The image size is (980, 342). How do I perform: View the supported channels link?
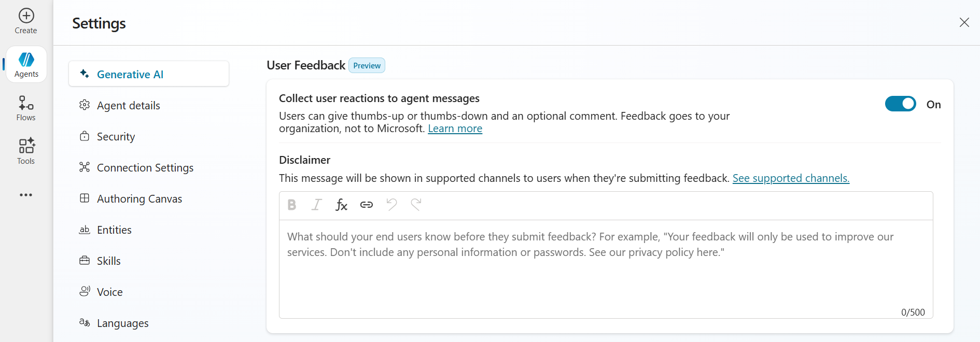(x=790, y=178)
